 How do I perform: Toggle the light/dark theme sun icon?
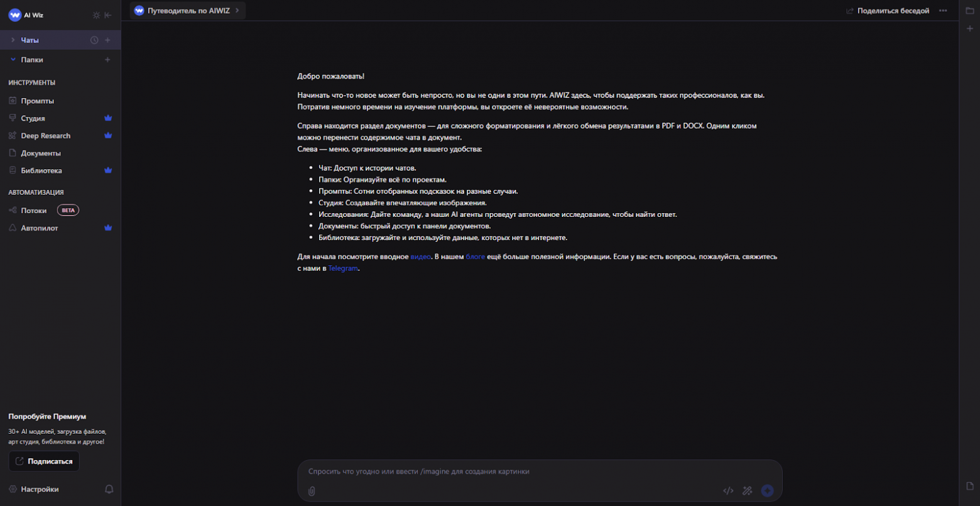point(96,15)
